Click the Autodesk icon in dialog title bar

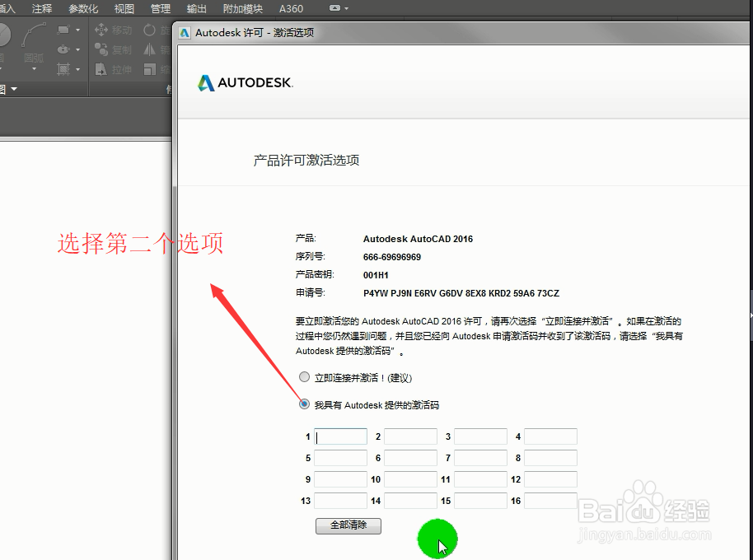[185, 33]
